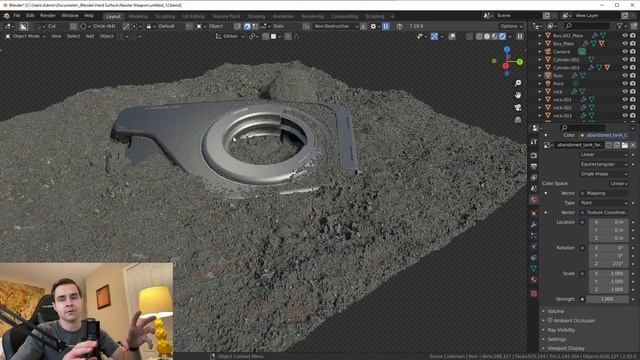The height and width of the screenshot is (360, 640).
Task: Open the Tool properties tab icon
Action: click(534, 142)
